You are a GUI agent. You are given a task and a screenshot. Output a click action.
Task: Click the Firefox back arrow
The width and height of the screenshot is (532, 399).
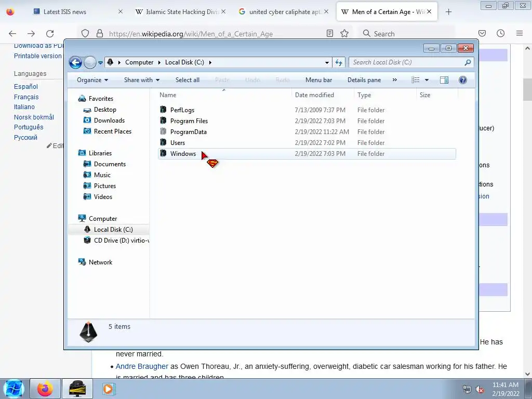click(12, 34)
